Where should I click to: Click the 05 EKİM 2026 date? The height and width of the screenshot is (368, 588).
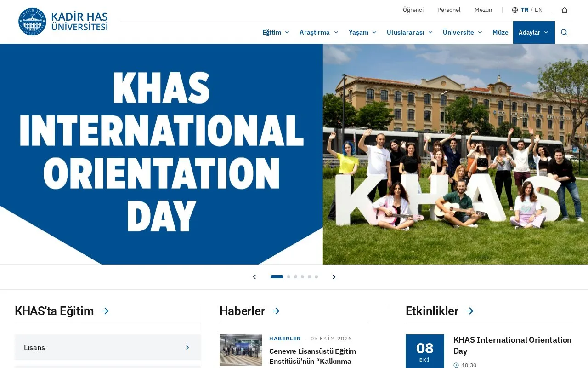(x=331, y=339)
